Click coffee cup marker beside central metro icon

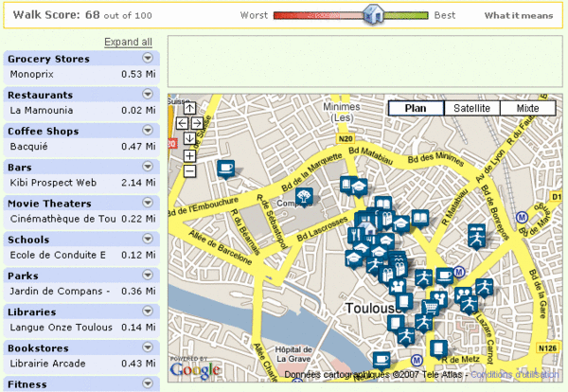445,276
